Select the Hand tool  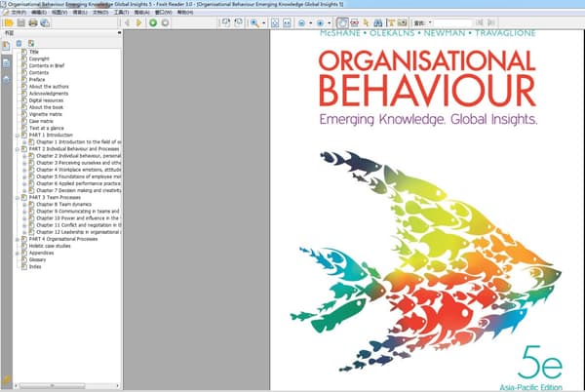[x=342, y=22]
